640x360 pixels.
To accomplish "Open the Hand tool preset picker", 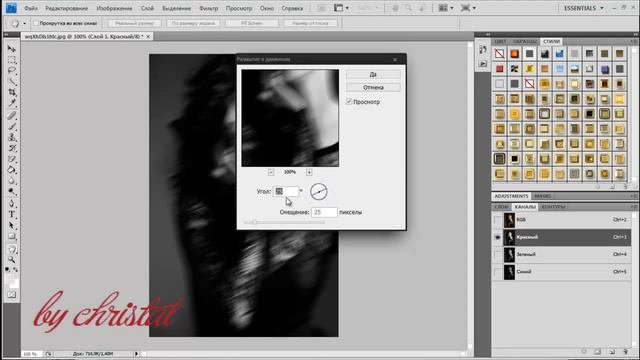I will click(x=18, y=24).
